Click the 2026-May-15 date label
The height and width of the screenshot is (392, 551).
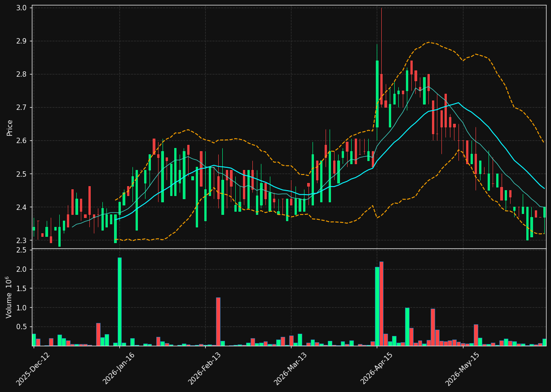pyautogui.click(x=462, y=369)
